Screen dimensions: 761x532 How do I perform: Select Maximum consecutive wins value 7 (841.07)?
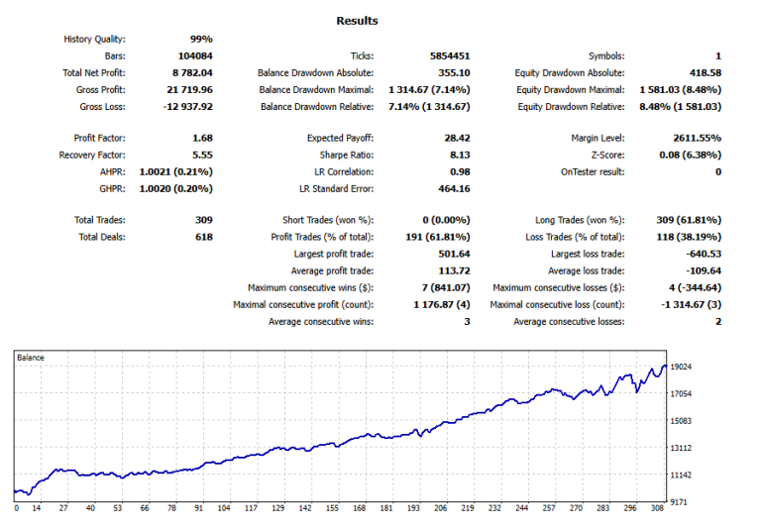pos(446,288)
